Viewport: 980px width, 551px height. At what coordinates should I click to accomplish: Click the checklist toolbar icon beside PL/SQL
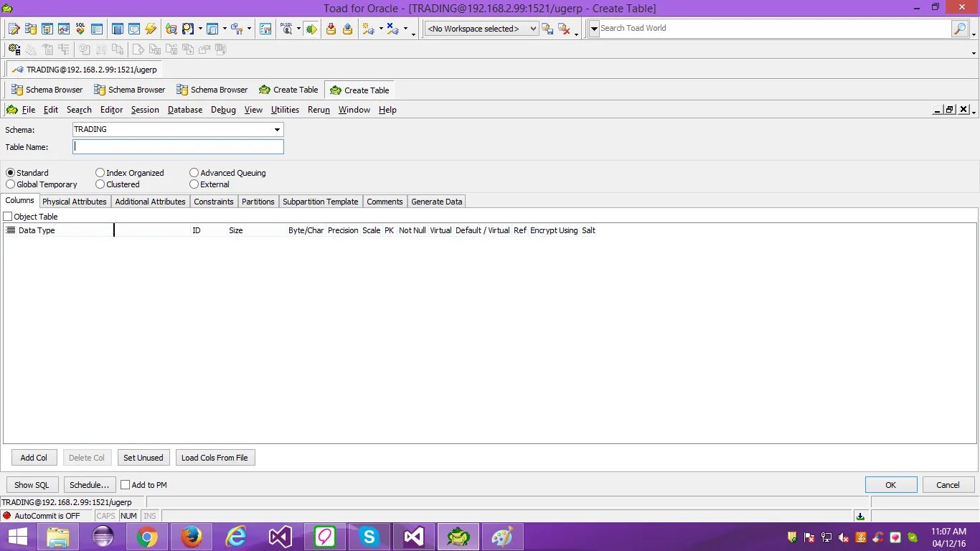[265, 29]
